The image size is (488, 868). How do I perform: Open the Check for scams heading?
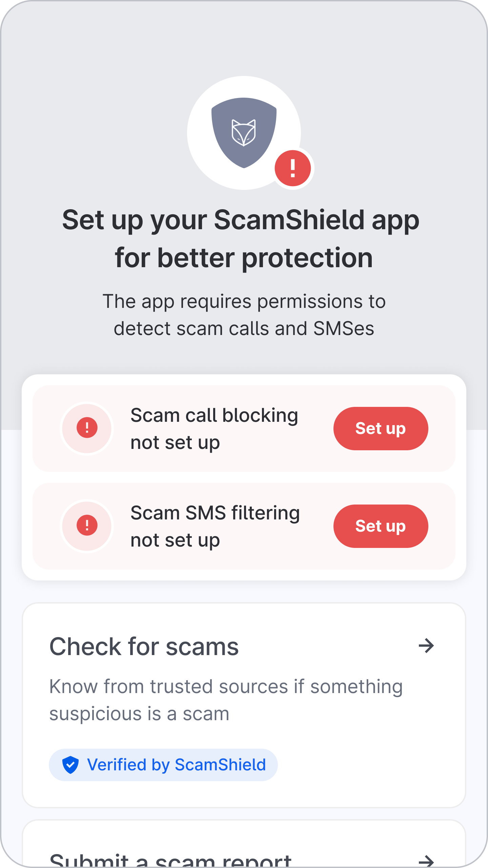pos(144,647)
